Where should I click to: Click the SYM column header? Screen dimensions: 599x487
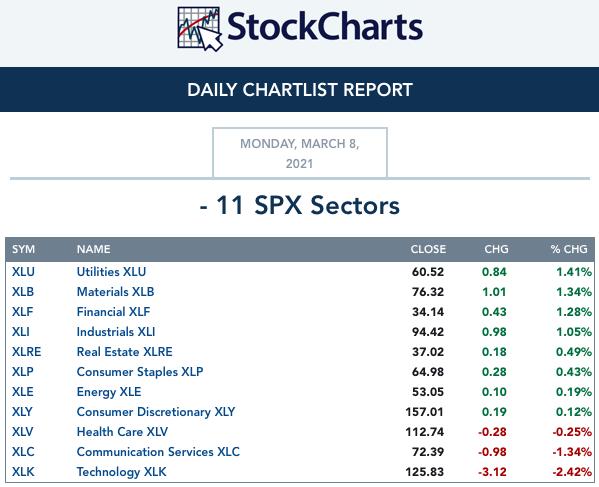[23, 249]
